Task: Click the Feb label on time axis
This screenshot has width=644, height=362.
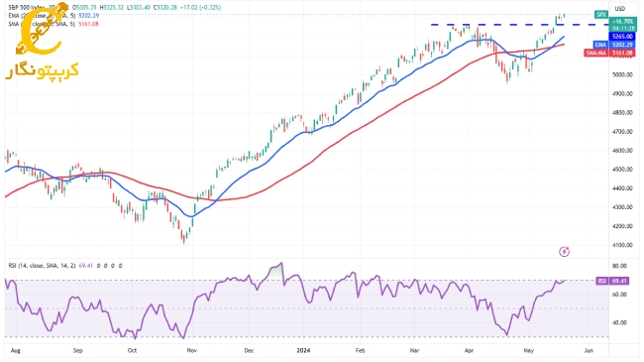Action: [x=361, y=351]
